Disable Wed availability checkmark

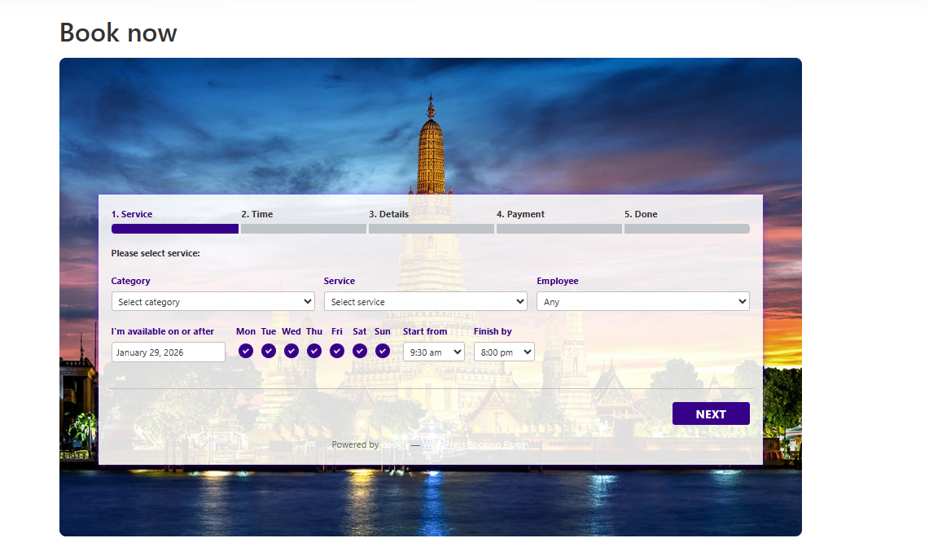(x=291, y=351)
